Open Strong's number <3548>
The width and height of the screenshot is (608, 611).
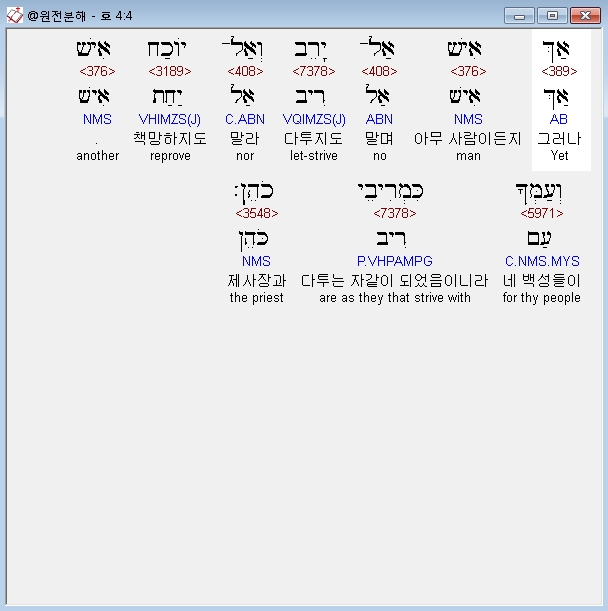click(257, 213)
